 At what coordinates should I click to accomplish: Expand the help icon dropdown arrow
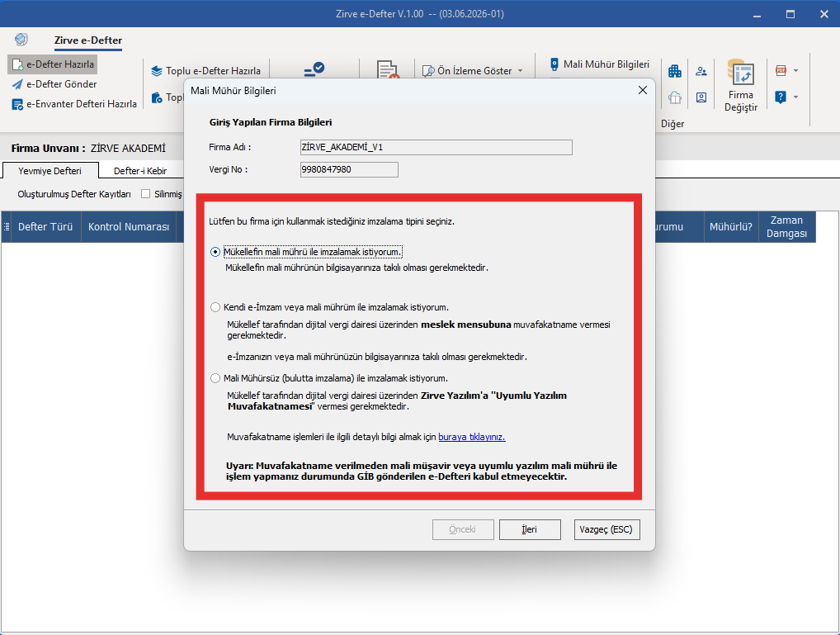795,97
